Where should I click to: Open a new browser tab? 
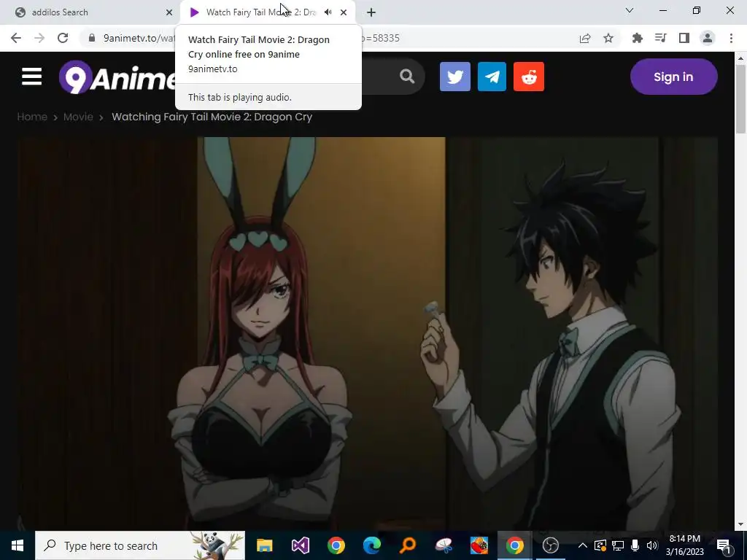tap(371, 12)
